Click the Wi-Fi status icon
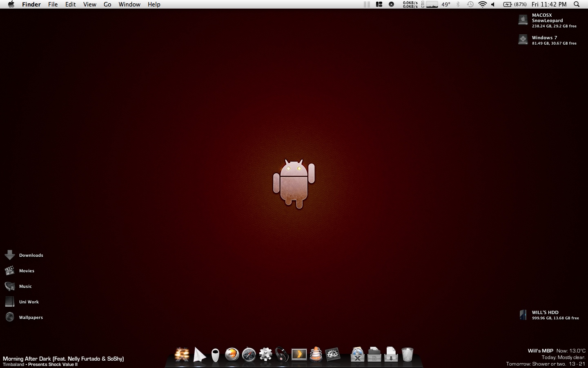Screen dimensions: 588x368 (483, 4)
